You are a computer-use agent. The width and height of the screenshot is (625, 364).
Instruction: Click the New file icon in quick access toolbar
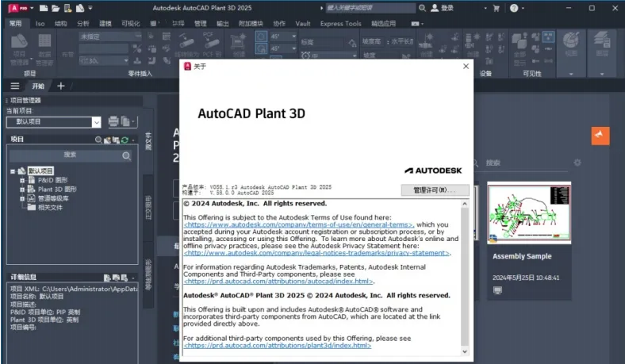pyautogui.click(x=44, y=8)
